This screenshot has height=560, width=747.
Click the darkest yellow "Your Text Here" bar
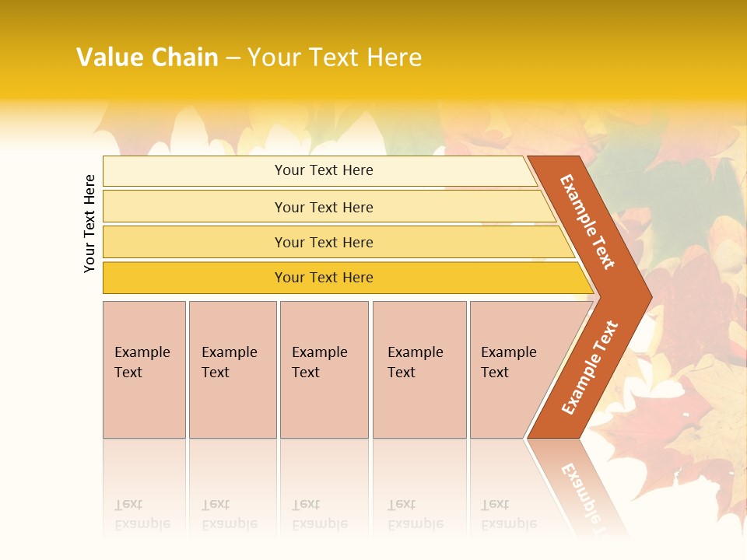point(324,278)
